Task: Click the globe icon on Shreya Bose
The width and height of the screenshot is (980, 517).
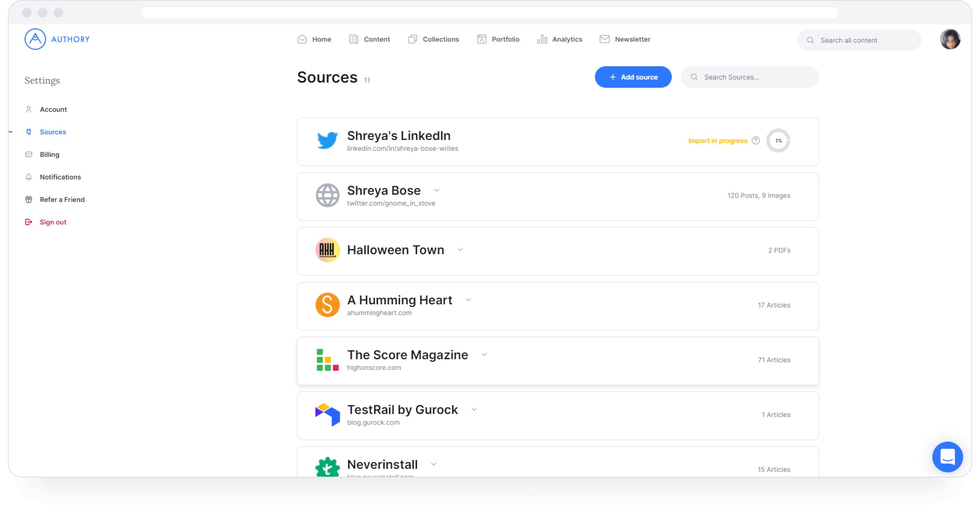Action: (328, 195)
